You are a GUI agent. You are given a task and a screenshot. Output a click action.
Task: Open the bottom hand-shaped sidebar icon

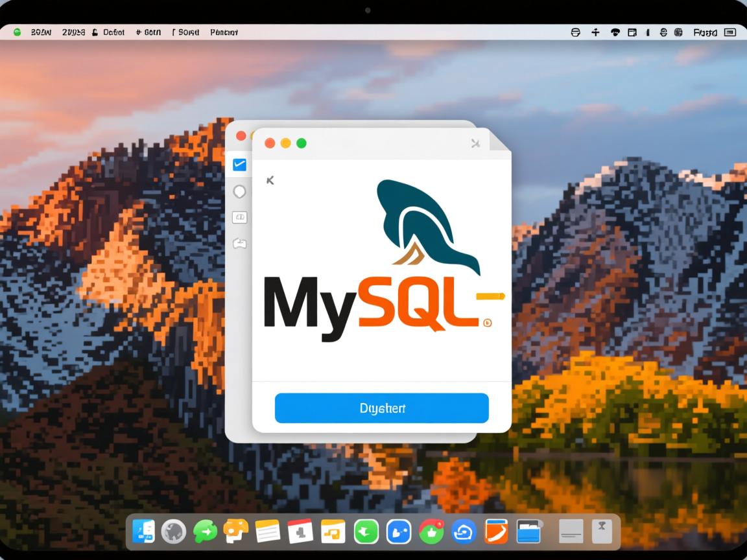pyautogui.click(x=240, y=243)
